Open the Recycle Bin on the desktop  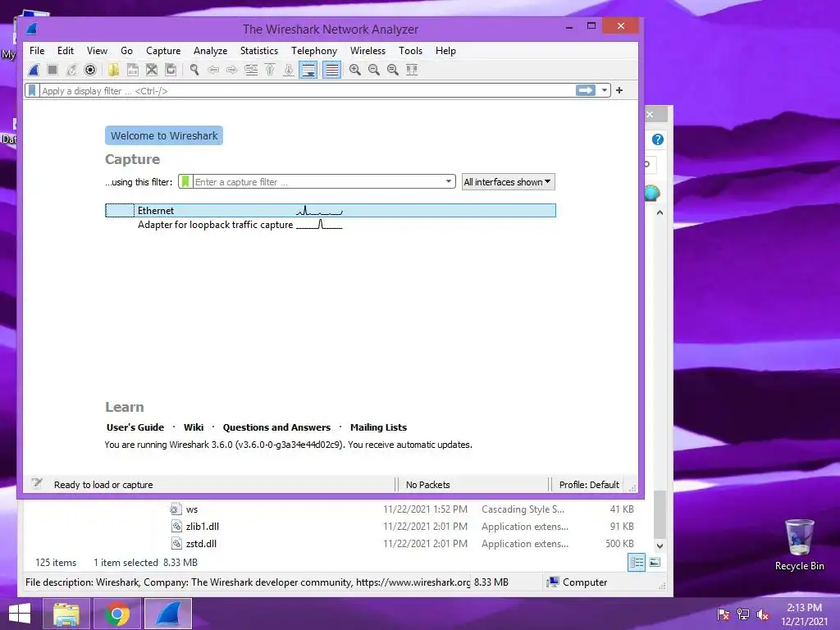point(799,545)
